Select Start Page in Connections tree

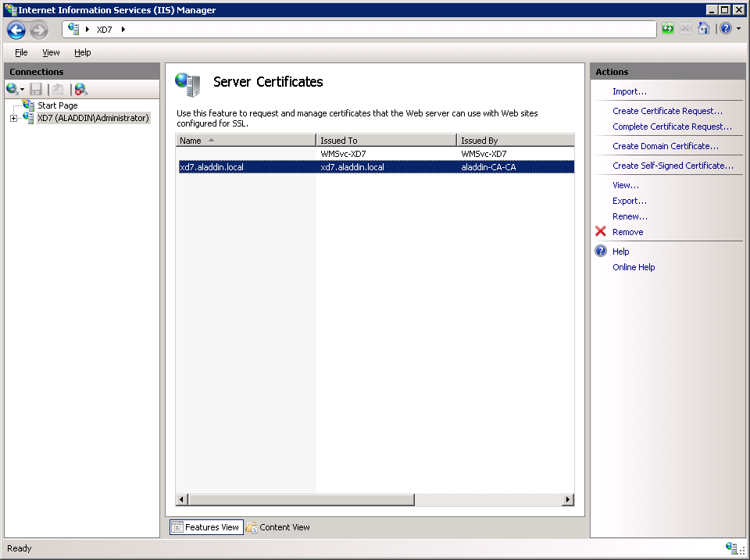click(x=57, y=105)
